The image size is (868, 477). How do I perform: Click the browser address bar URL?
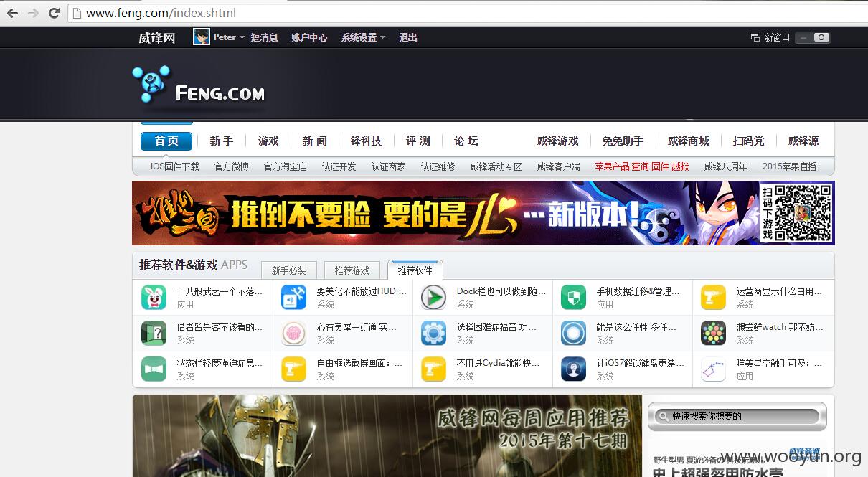[x=161, y=13]
